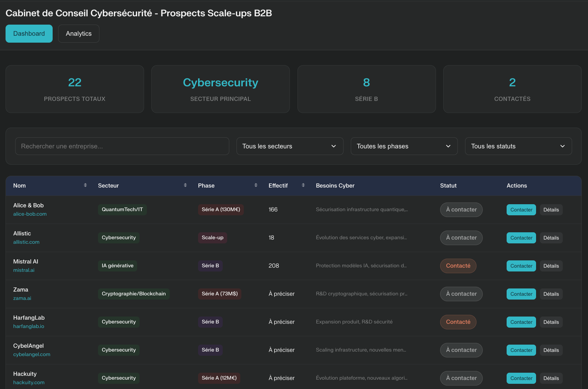
Task: Click the Cryptographie/Blockchain sector tag
Action: 134,294
